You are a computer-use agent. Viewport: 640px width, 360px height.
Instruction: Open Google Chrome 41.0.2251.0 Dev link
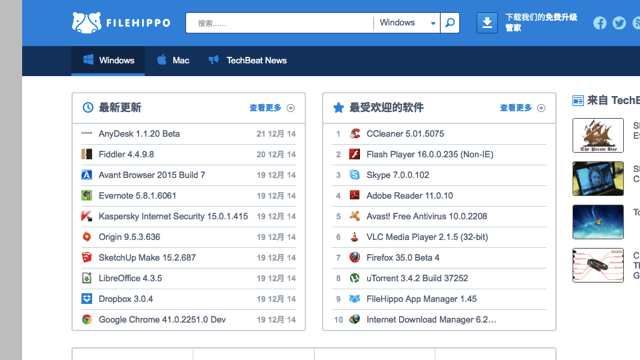pyautogui.click(x=162, y=319)
